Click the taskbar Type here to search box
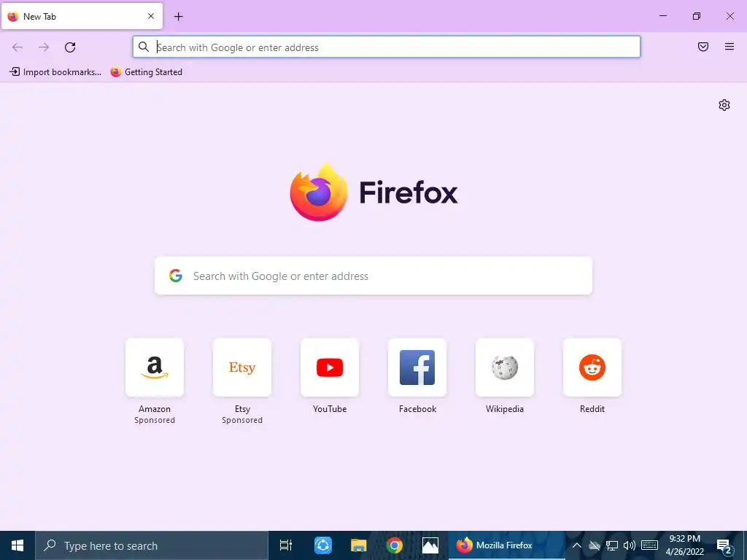747x560 pixels. (x=152, y=545)
